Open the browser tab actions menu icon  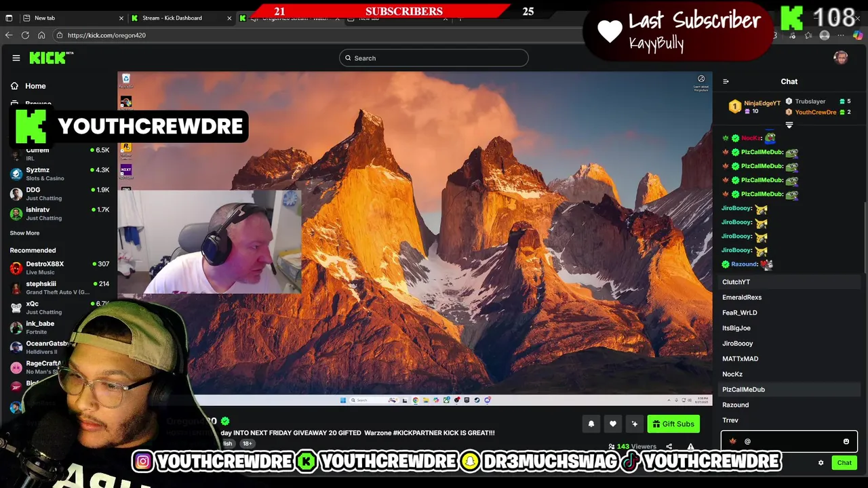[9, 18]
